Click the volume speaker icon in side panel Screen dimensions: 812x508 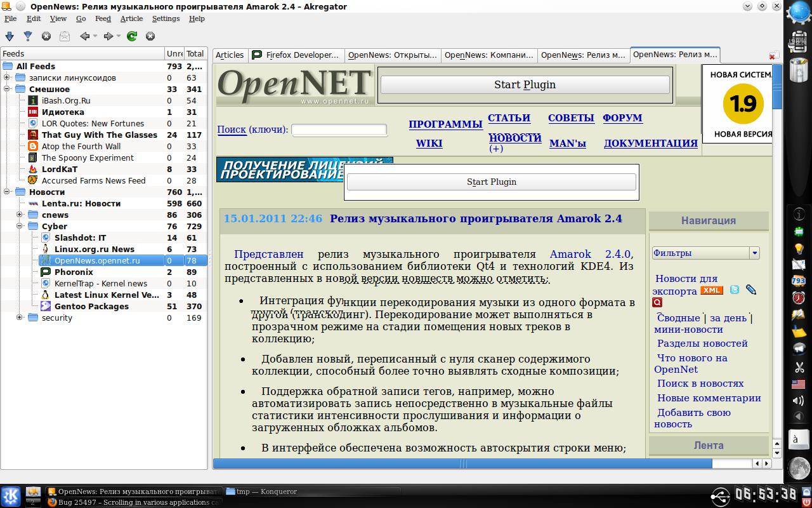(x=798, y=401)
